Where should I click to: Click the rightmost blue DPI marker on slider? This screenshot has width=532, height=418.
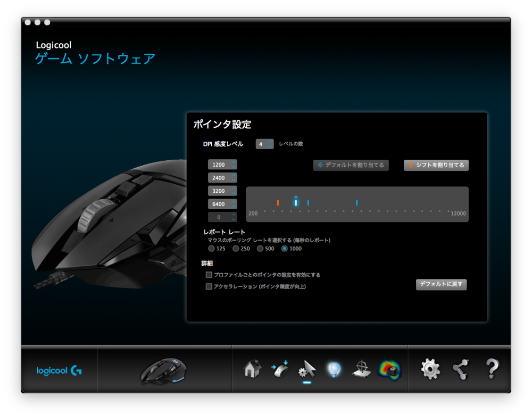(x=356, y=203)
